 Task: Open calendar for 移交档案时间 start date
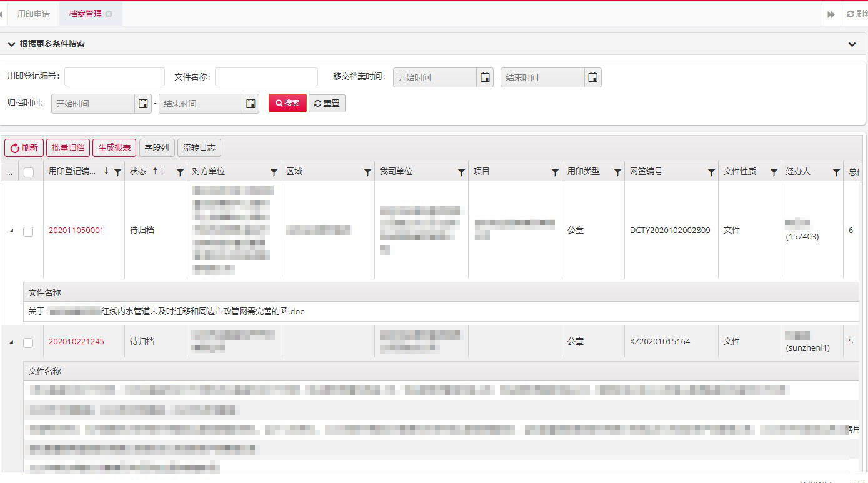(x=485, y=77)
